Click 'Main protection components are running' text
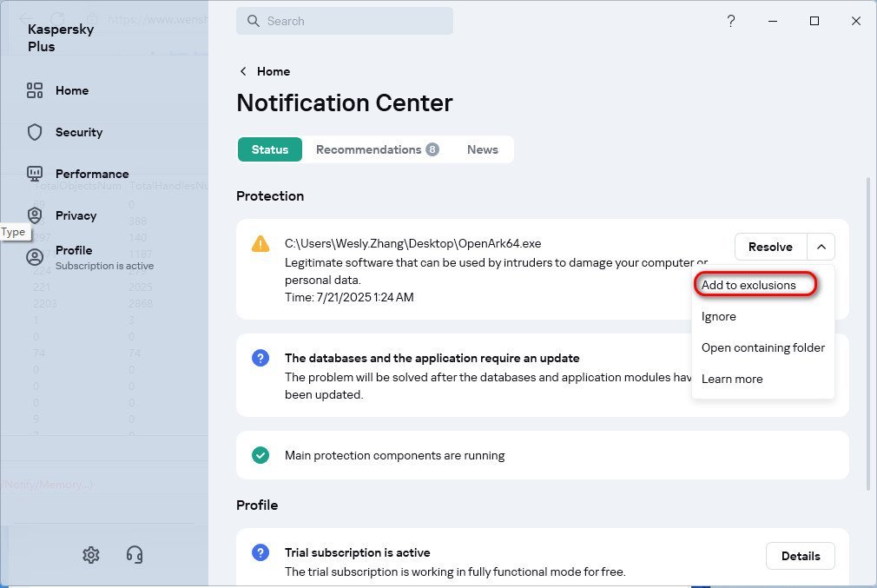This screenshot has width=877, height=588. pyautogui.click(x=394, y=455)
